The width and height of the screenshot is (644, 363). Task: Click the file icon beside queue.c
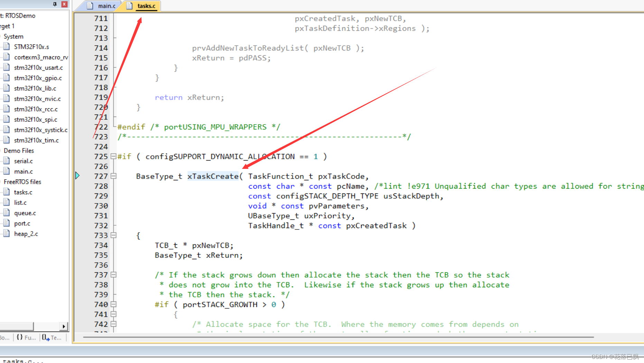tap(6, 213)
